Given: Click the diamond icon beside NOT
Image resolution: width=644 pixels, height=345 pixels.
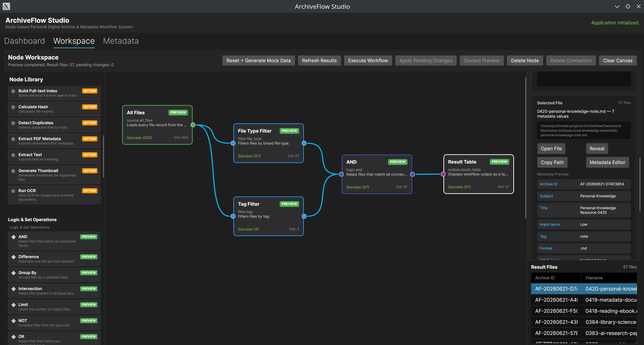Looking at the screenshot, I should point(13,321).
